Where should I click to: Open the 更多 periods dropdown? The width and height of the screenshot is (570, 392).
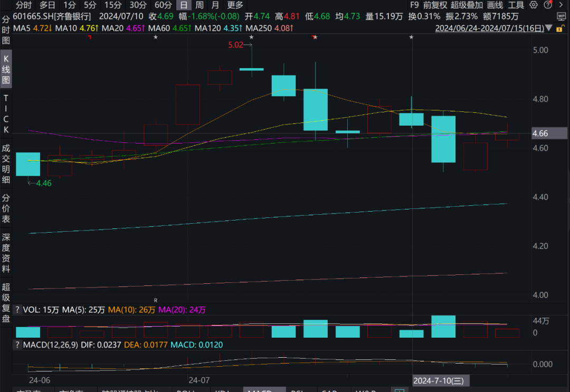[x=235, y=5]
